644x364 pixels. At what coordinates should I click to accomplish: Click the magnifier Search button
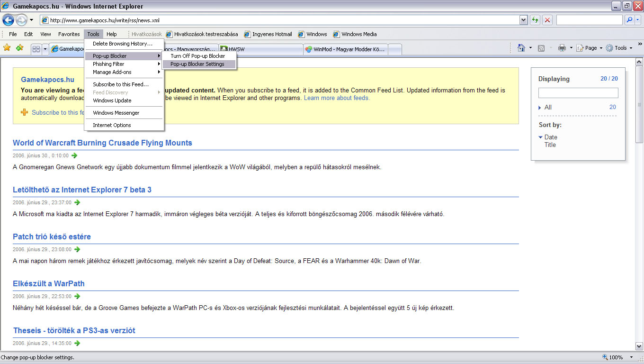(x=629, y=20)
